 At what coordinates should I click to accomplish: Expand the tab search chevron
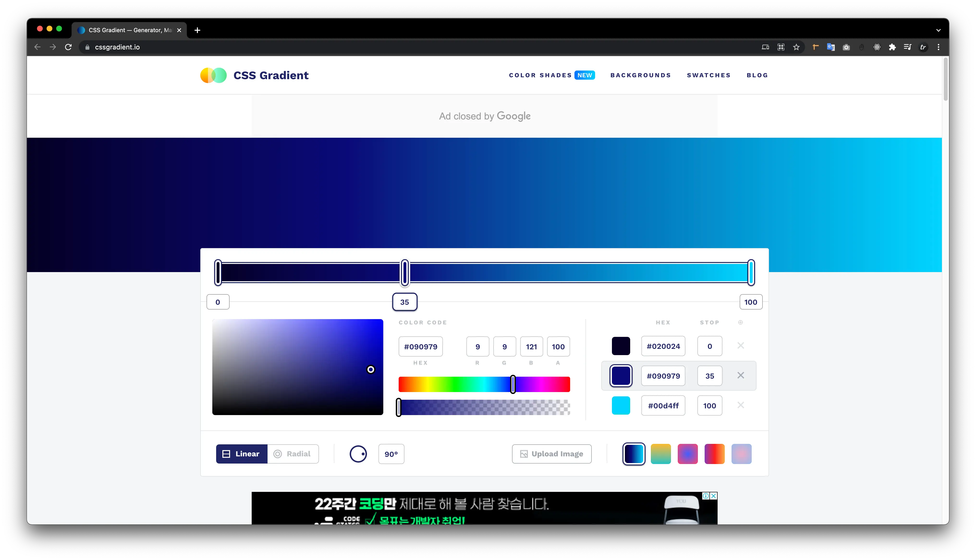(938, 30)
